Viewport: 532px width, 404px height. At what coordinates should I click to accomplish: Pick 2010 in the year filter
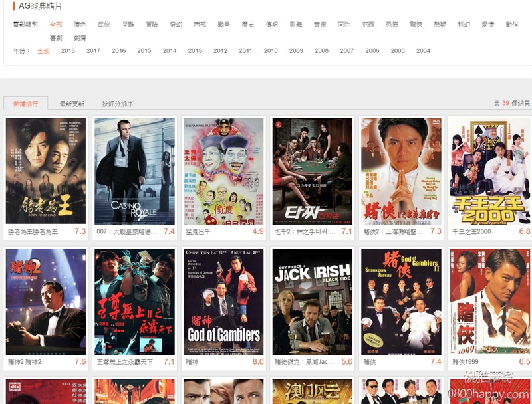(271, 51)
